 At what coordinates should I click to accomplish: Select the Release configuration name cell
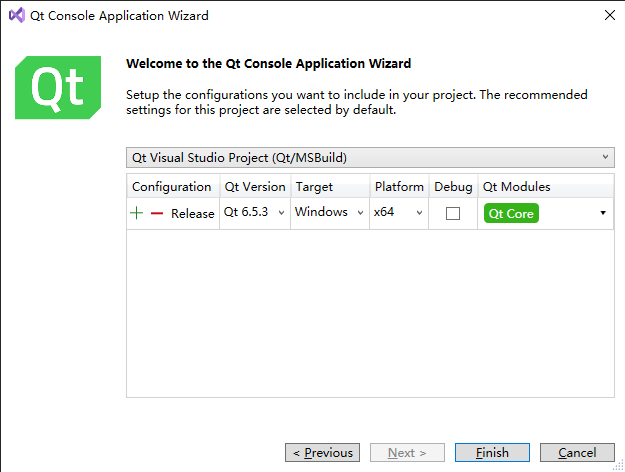(x=193, y=213)
